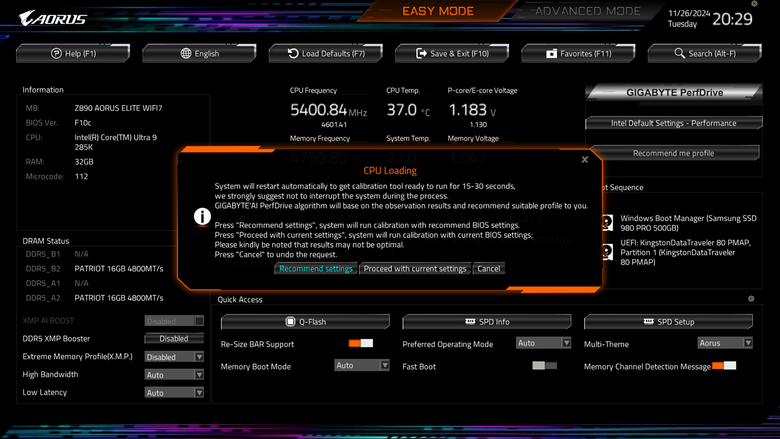The height and width of the screenshot is (439, 780).
Task: Open SPD Setup
Action: 669,322
